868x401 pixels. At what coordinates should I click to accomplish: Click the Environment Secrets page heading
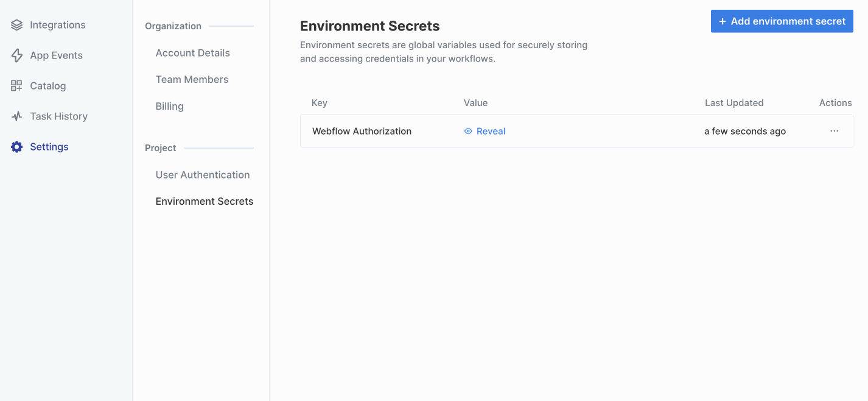coord(370,26)
